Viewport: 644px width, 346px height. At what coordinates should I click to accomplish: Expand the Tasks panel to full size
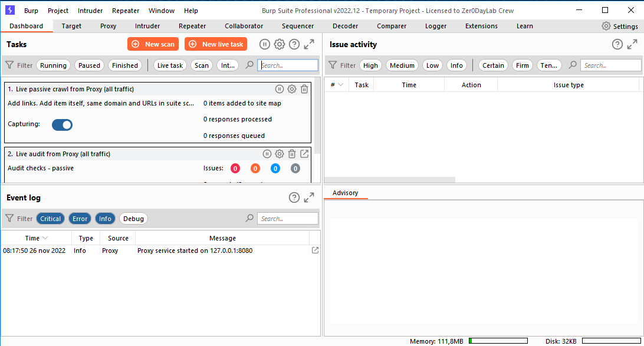pyautogui.click(x=309, y=44)
